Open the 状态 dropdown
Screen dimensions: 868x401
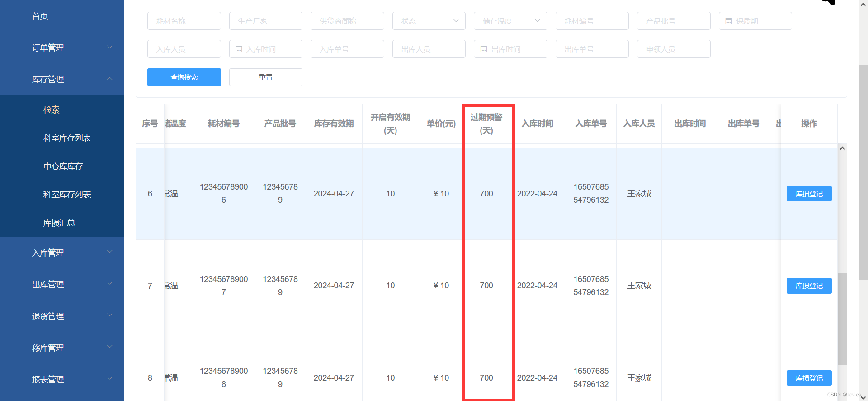pos(429,21)
